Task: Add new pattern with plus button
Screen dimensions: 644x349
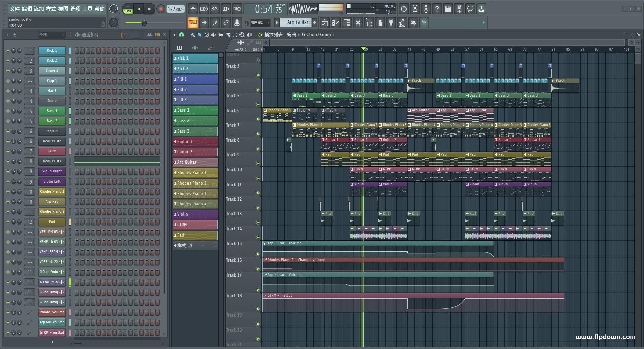Action: [314, 22]
